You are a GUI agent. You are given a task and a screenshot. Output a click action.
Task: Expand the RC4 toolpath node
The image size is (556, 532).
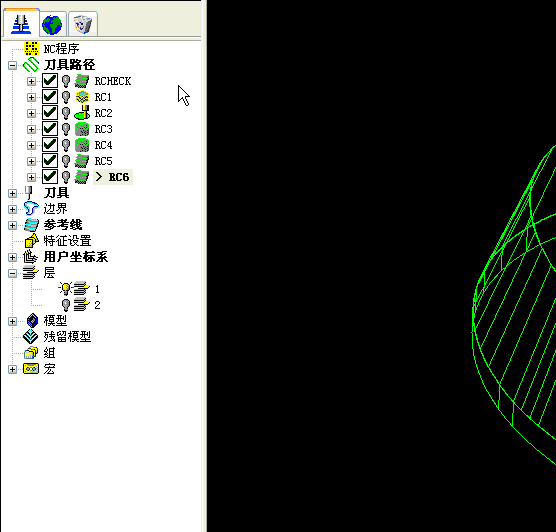point(32,145)
